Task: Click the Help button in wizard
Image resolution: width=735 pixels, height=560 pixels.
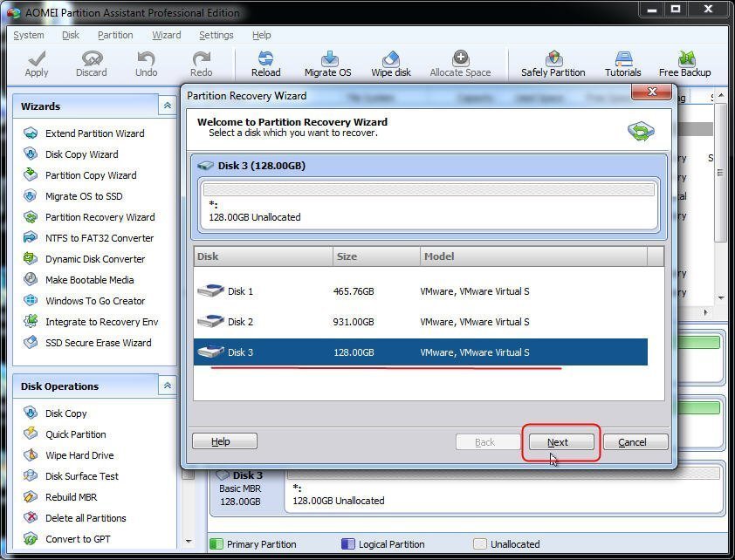Action: tap(224, 441)
